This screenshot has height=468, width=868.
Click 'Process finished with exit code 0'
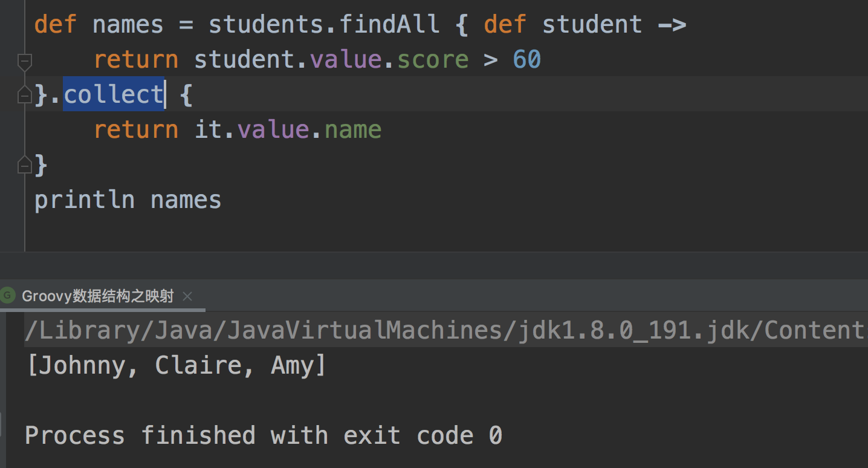point(264,435)
